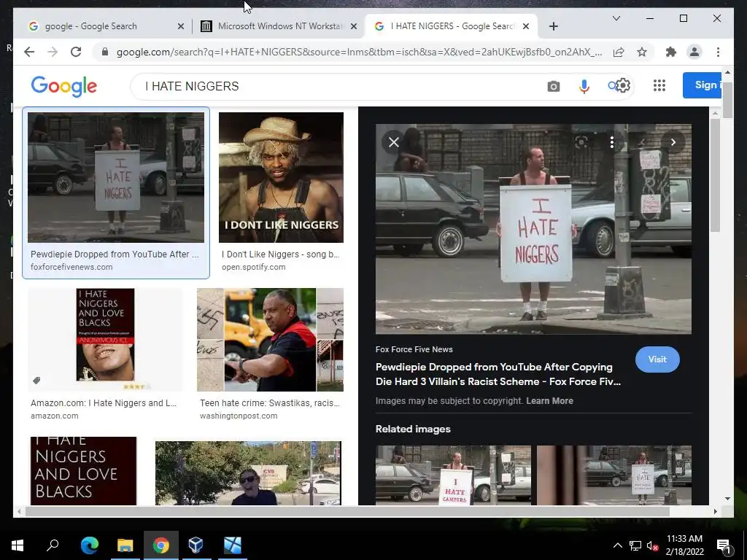Screen dimensions: 747x560
Task: Open the Chrome three-dot menu
Action: pyautogui.click(x=718, y=52)
